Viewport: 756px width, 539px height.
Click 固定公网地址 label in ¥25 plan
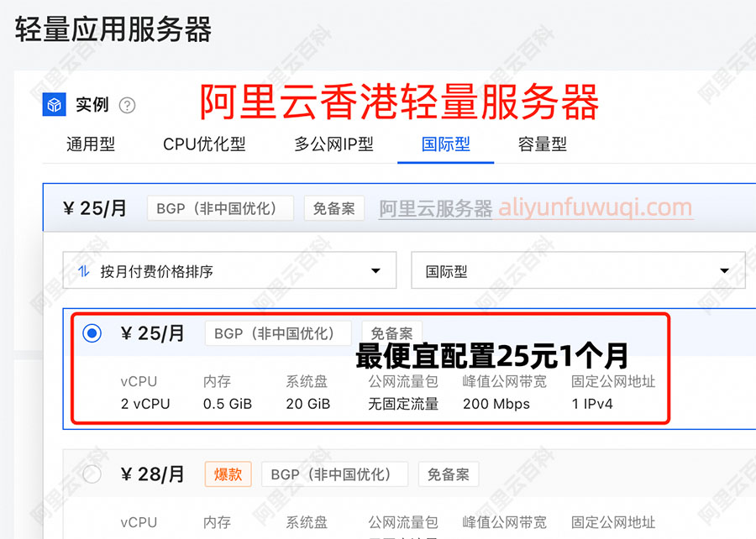pyautogui.click(x=613, y=381)
